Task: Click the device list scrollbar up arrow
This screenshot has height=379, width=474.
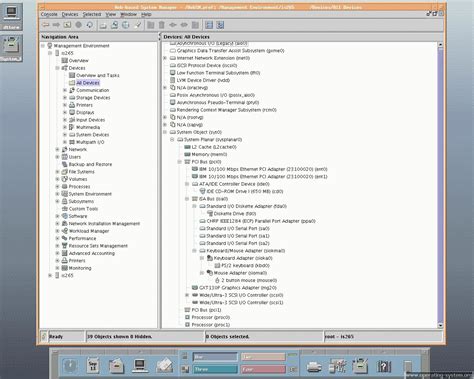Action: coord(440,44)
